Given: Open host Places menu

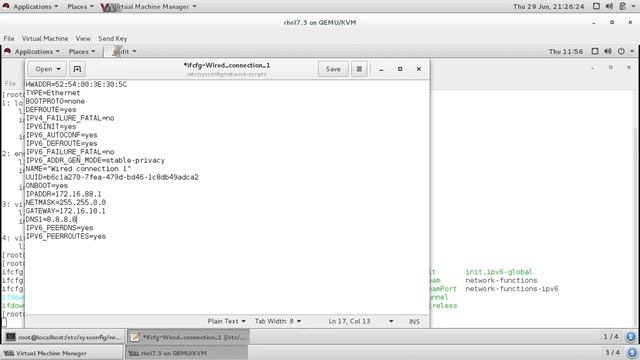Looking at the screenshot, I should (x=80, y=7).
